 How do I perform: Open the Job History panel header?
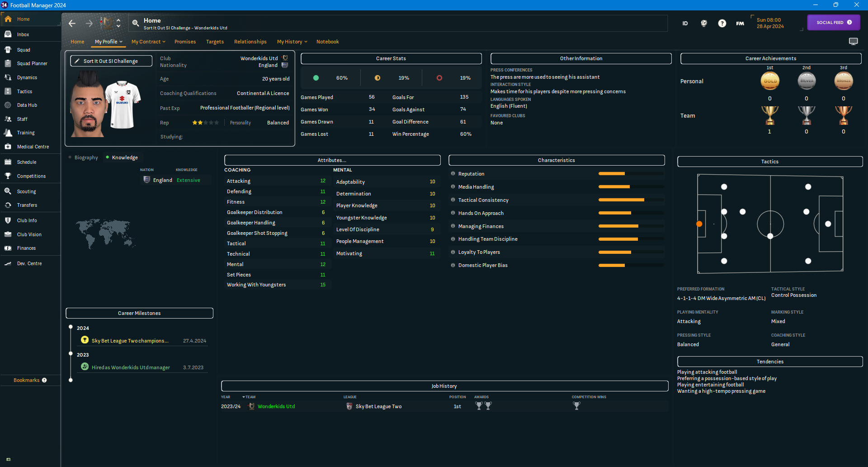coord(444,386)
